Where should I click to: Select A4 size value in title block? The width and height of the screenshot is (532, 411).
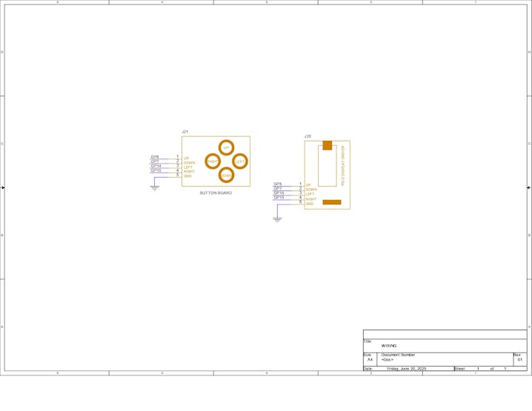[370, 359]
